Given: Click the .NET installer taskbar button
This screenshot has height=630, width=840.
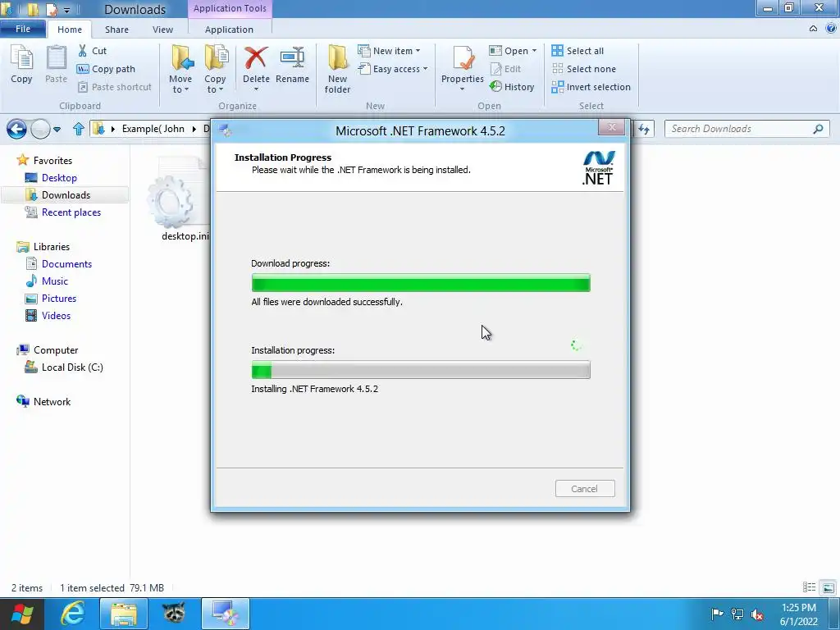Looking at the screenshot, I should click(225, 614).
